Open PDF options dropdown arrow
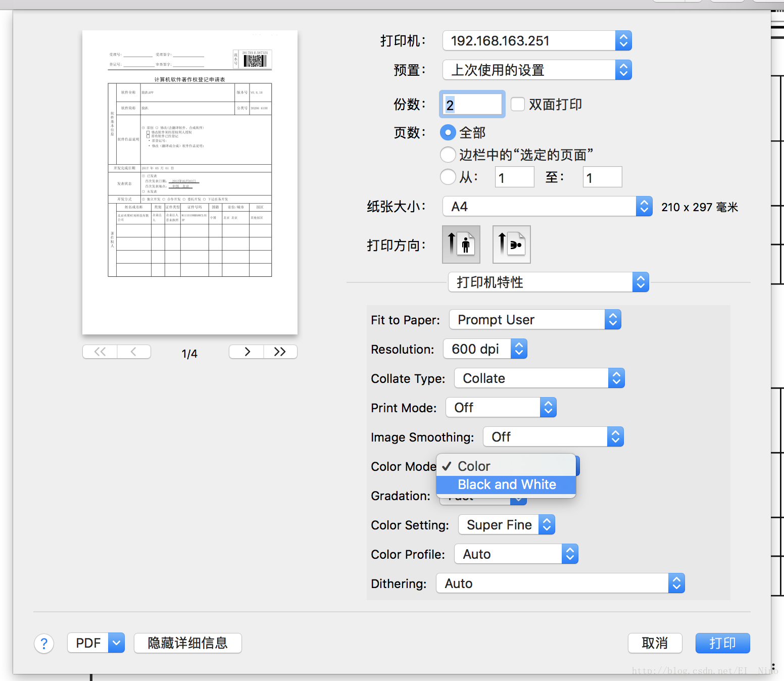This screenshot has height=681, width=784. coord(117,643)
